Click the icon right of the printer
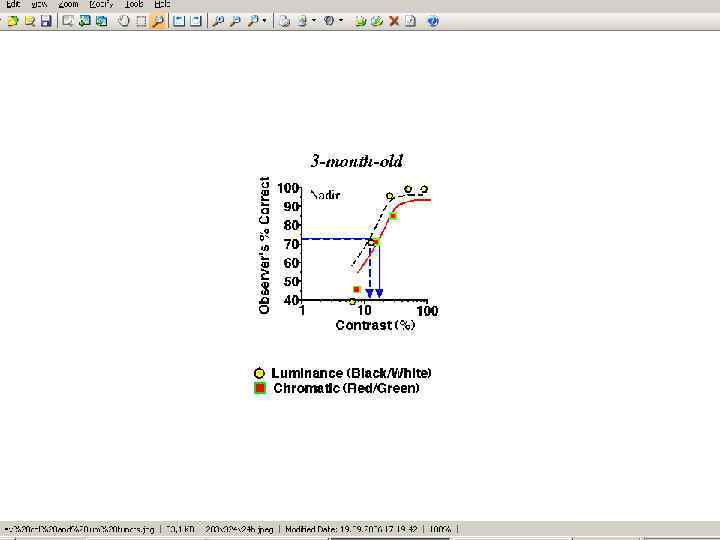The height and width of the screenshot is (540, 720). (302, 21)
